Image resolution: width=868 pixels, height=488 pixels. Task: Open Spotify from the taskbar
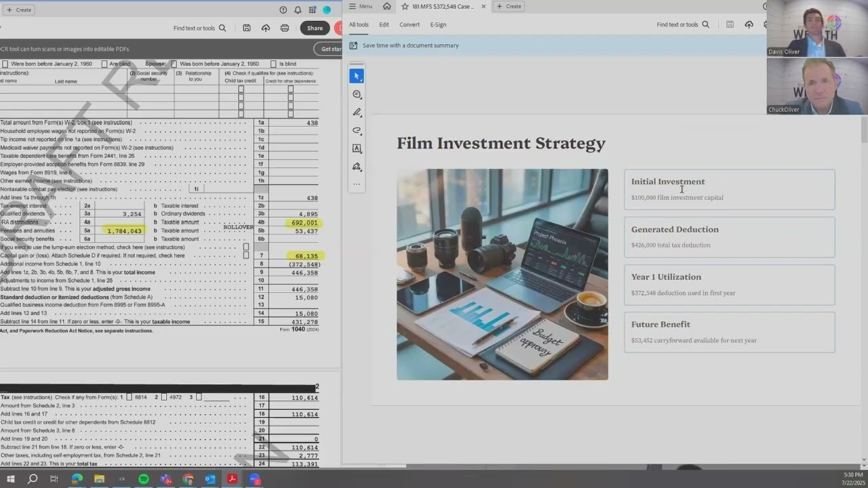pos(144,479)
